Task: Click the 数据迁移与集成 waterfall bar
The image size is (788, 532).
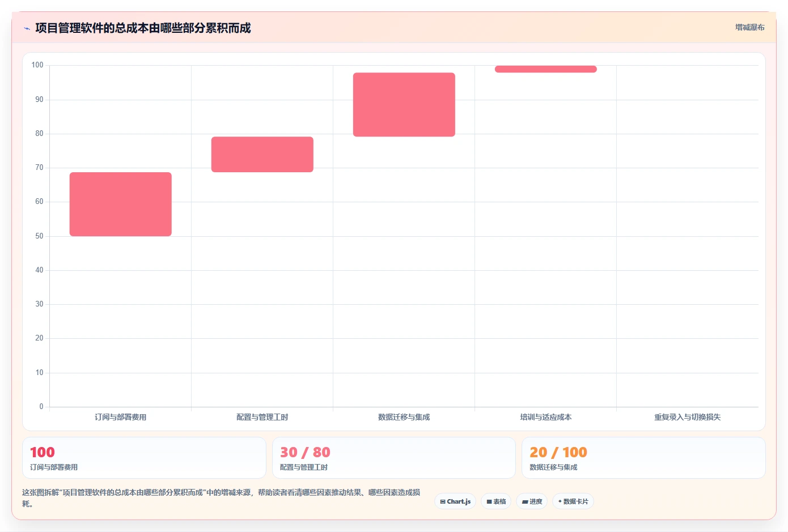Action: [x=404, y=104]
